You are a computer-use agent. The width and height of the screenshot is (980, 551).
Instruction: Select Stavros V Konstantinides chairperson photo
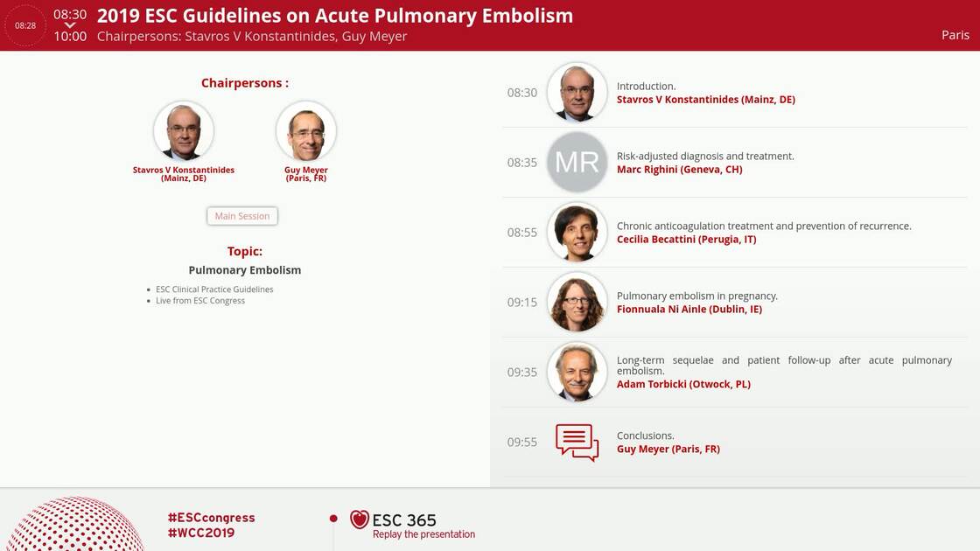point(184,132)
